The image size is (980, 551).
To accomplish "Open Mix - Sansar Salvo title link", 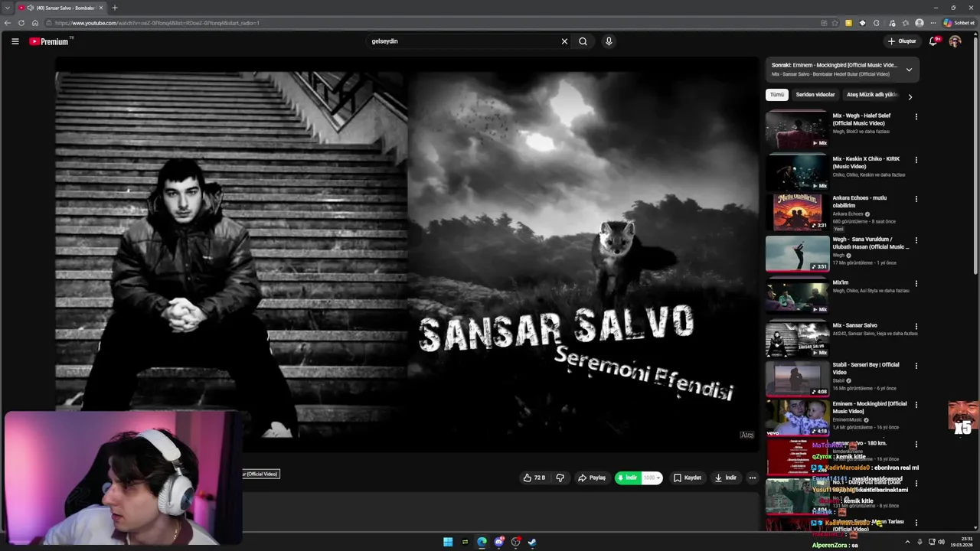I will tap(855, 325).
